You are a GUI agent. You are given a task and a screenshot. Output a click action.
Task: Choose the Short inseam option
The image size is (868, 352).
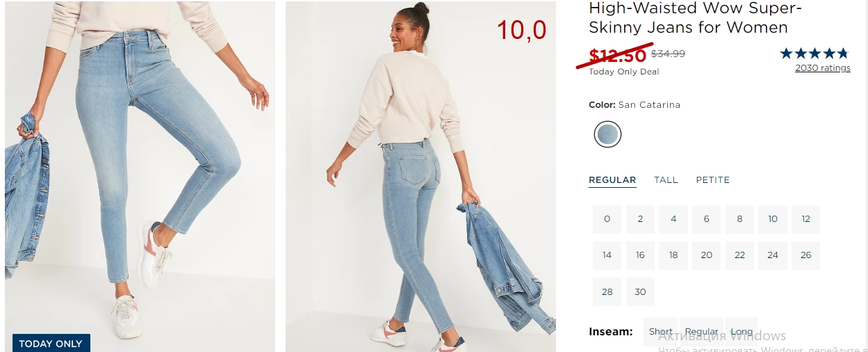pos(661,332)
